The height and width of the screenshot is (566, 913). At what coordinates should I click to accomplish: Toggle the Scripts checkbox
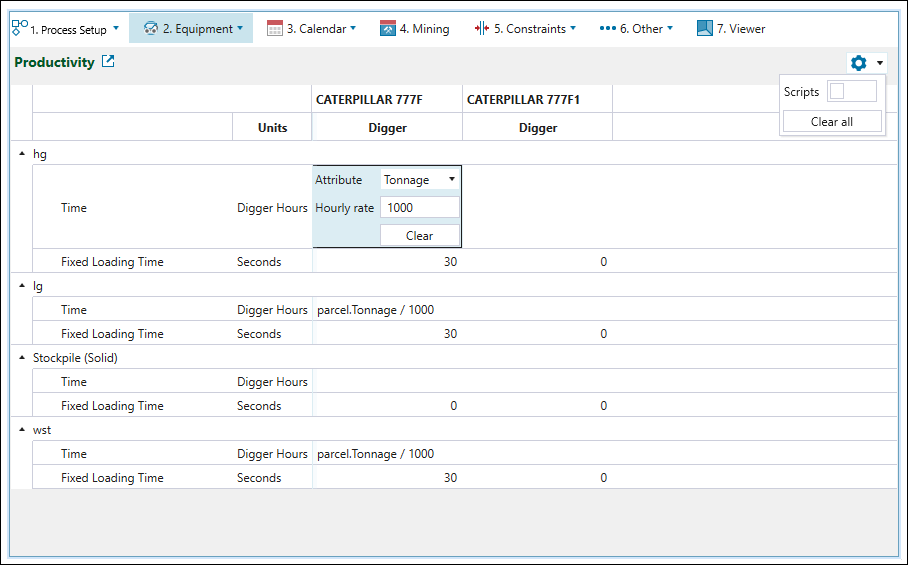tap(838, 92)
